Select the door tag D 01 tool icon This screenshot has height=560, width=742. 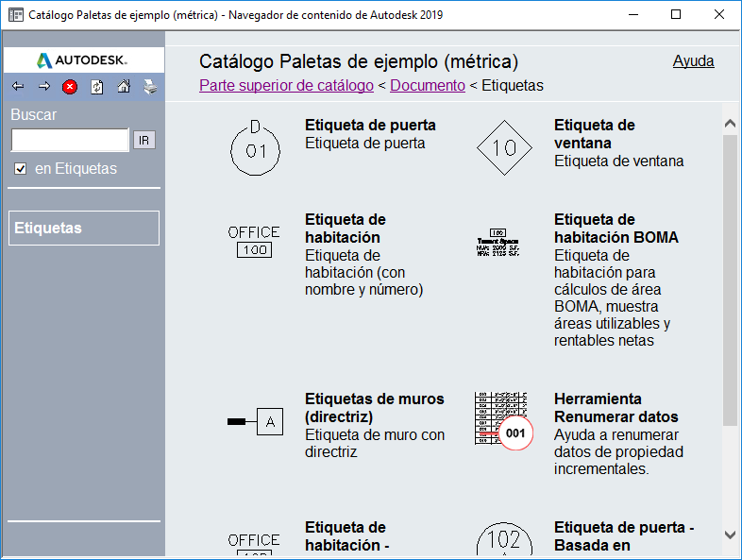255,147
